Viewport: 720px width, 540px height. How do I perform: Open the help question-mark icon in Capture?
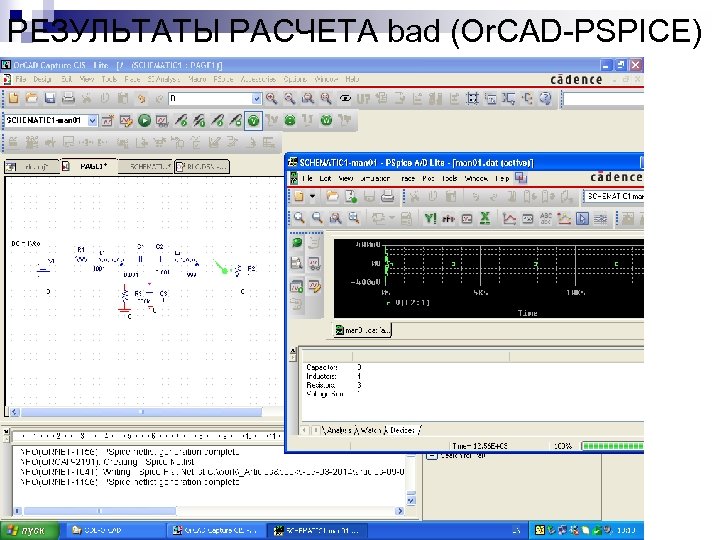click(x=545, y=98)
